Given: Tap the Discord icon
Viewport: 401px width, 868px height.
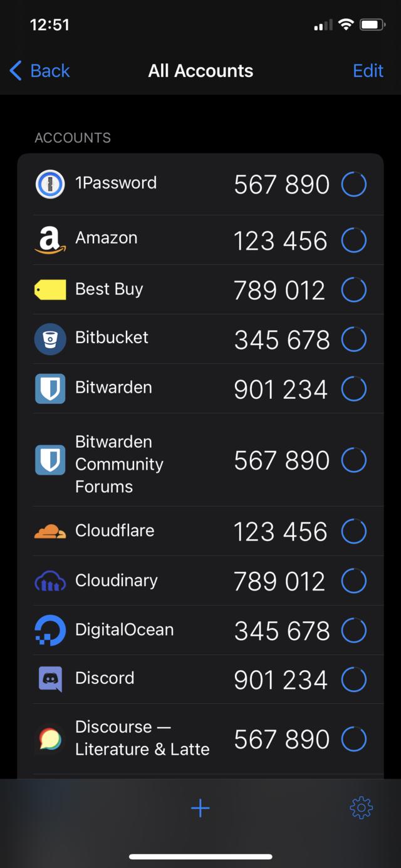Looking at the screenshot, I should (50, 679).
